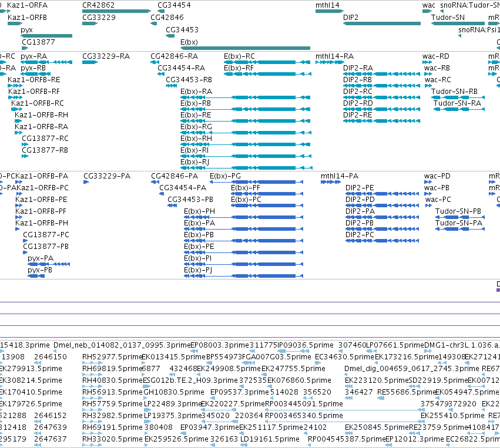500x448 pixels.
Task: Click transcript CG33229-RA label
Action: 106,56
